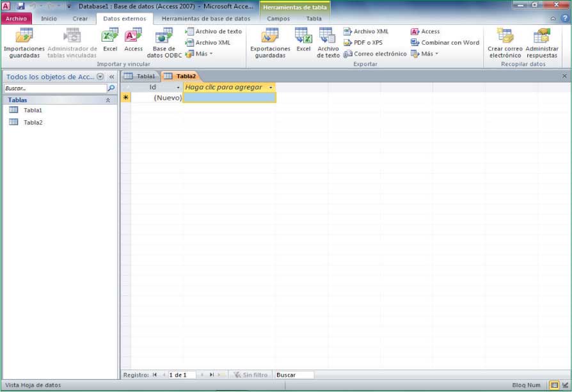Click the new record row selector asterisk
This screenshot has height=392, width=572.
126,97
